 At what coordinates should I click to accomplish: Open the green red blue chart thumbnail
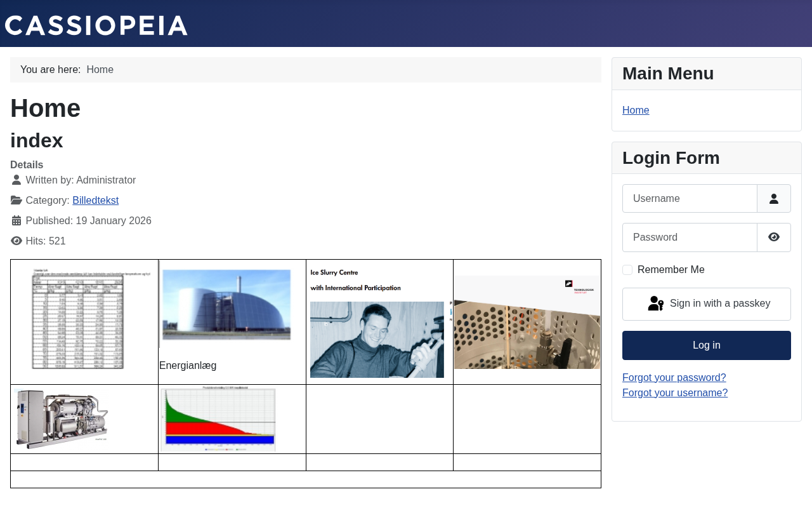pyautogui.click(x=218, y=419)
